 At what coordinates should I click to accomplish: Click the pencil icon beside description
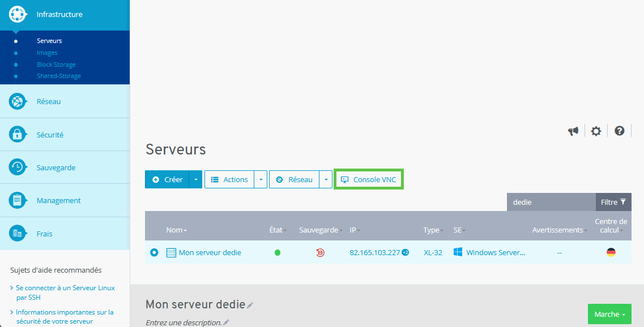tap(227, 322)
